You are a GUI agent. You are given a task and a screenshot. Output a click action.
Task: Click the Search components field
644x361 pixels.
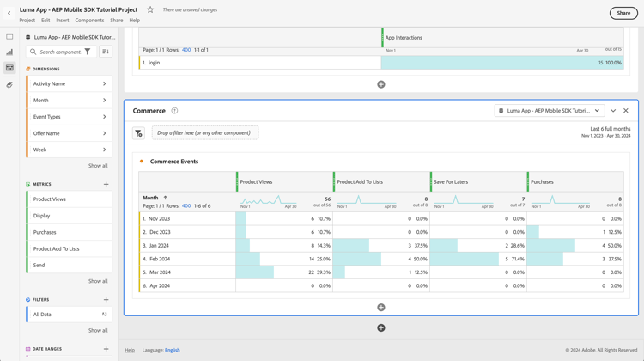[x=60, y=52]
